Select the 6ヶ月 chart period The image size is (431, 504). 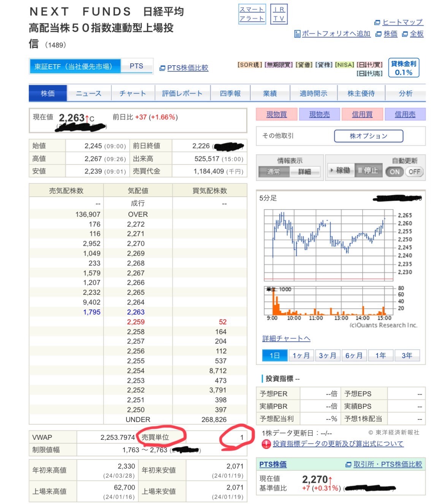[x=354, y=355]
